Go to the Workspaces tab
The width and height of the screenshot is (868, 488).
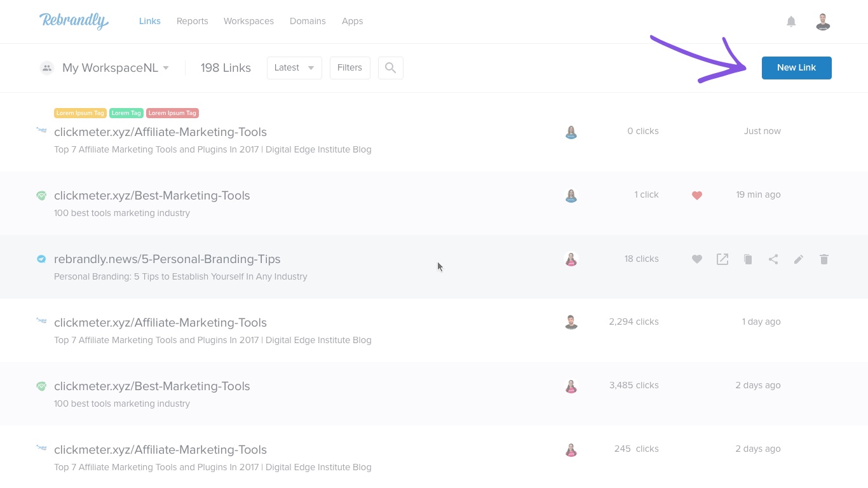click(248, 21)
